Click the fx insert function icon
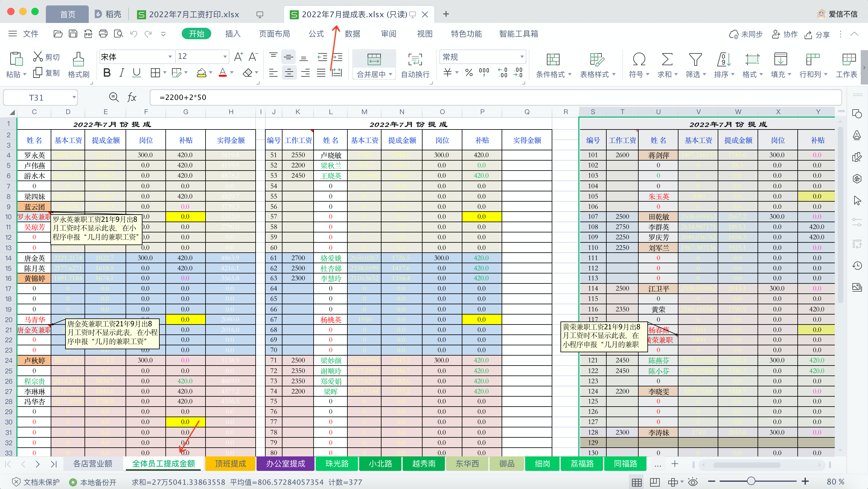The height and width of the screenshot is (489, 868). pyautogui.click(x=132, y=97)
